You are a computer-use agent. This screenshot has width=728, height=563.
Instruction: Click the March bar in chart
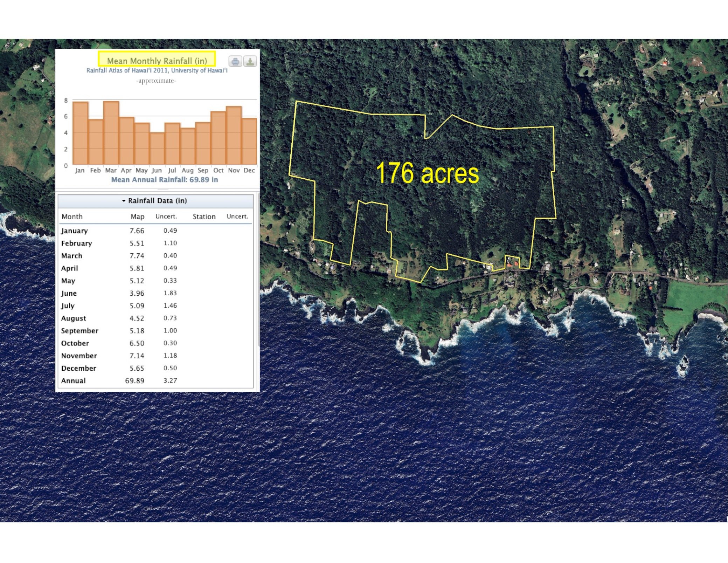[111, 133]
